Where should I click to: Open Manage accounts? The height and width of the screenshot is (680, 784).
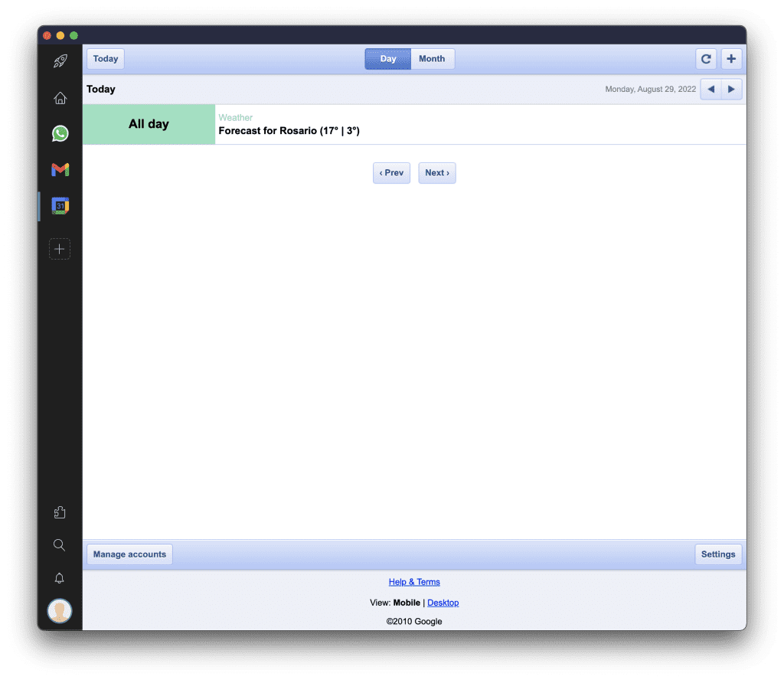pos(129,554)
